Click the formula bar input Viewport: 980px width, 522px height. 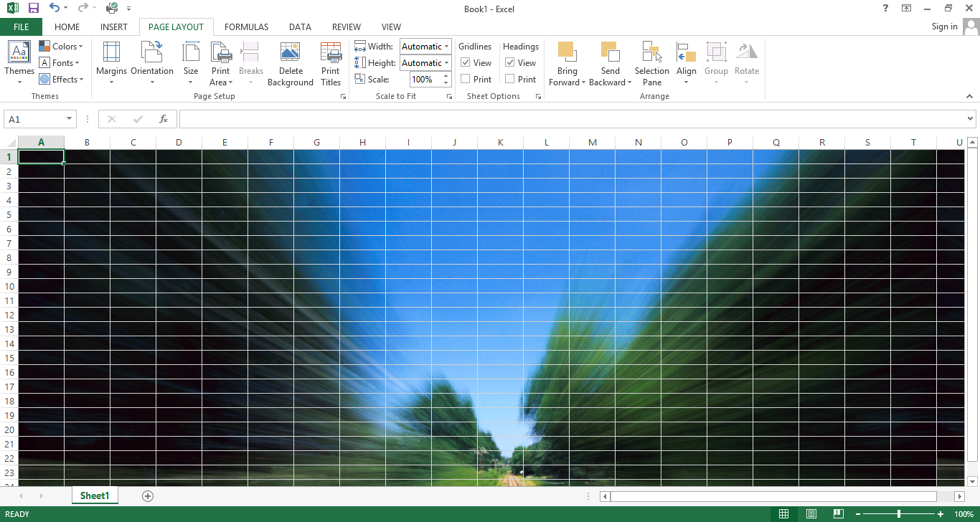click(572, 119)
